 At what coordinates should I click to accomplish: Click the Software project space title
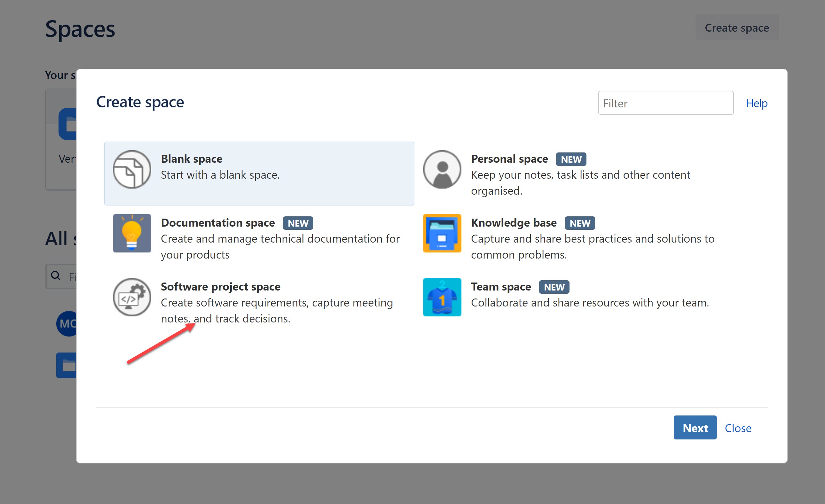click(x=221, y=287)
